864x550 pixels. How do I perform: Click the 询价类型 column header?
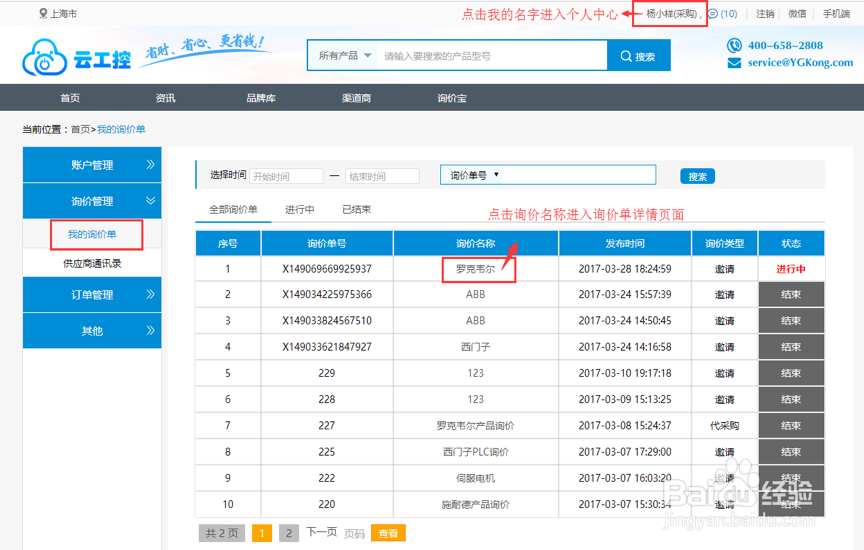coord(724,243)
